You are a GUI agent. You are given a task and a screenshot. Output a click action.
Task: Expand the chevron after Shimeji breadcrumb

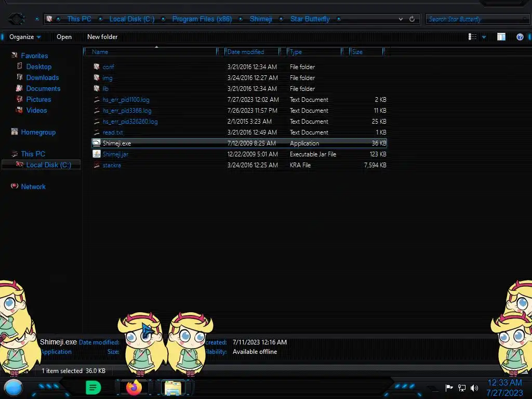pyautogui.click(x=281, y=19)
